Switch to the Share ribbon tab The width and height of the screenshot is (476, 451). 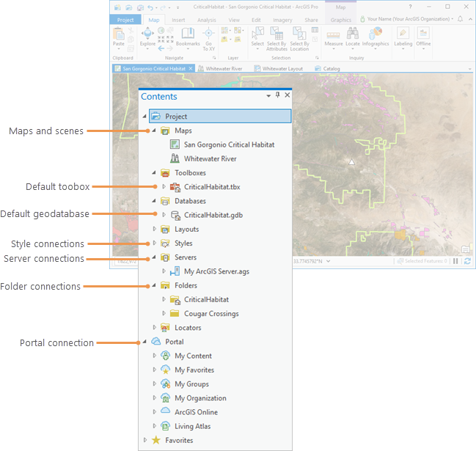[311, 20]
